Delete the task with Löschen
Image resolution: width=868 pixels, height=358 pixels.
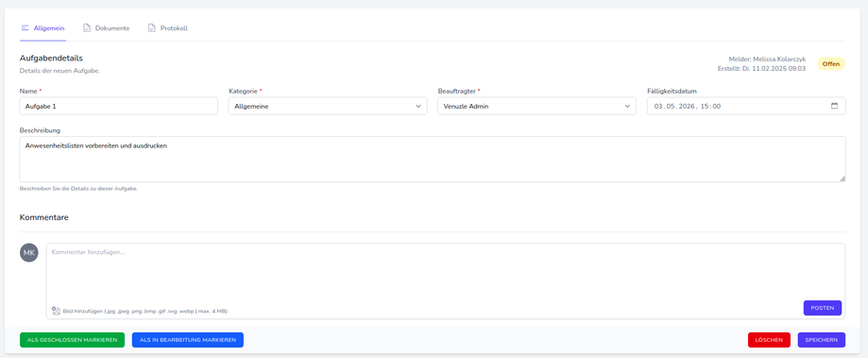(769, 340)
